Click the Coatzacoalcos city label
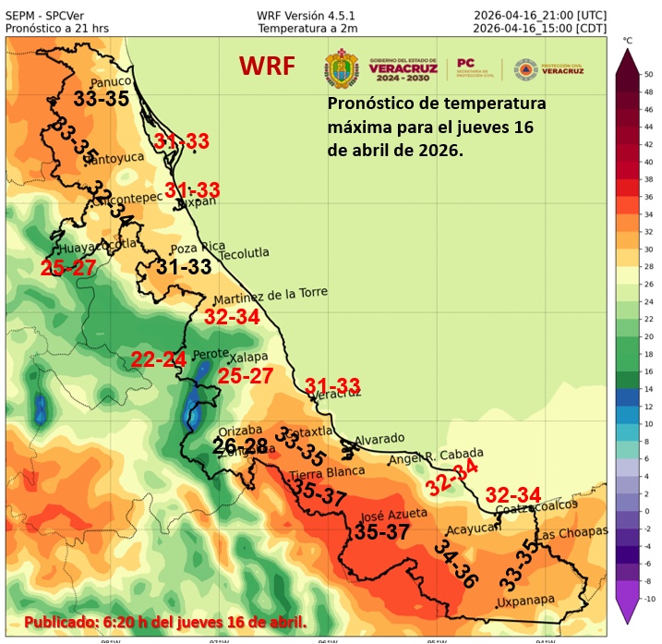662x644 pixels. pos(536,509)
